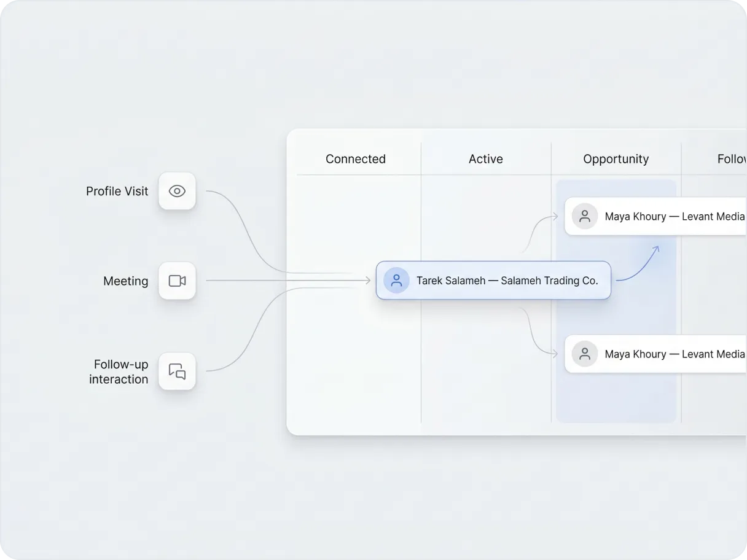Click the Profile Visit eye icon

(x=177, y=191)
